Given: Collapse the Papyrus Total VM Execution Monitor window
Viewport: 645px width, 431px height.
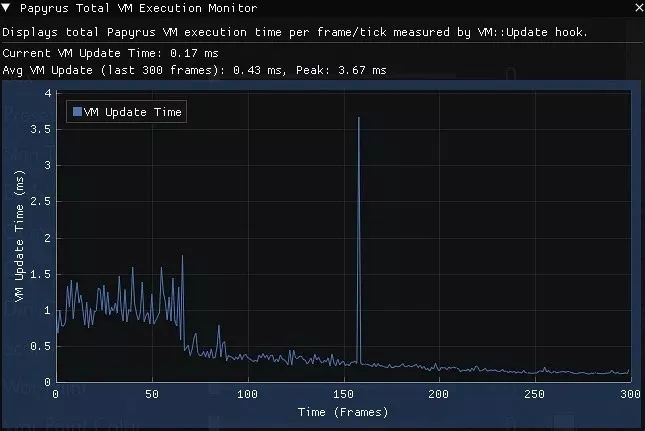Looking at the screenshot, I should click(6, 7).
